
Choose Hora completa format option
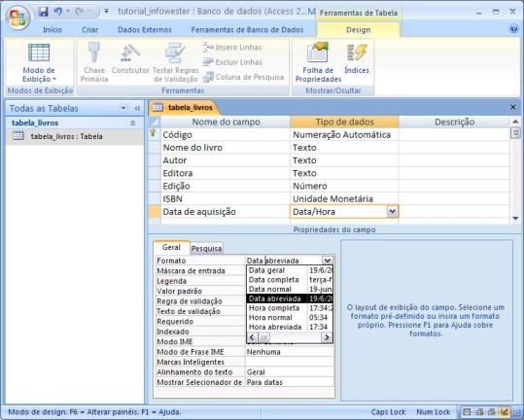point(290,308)
